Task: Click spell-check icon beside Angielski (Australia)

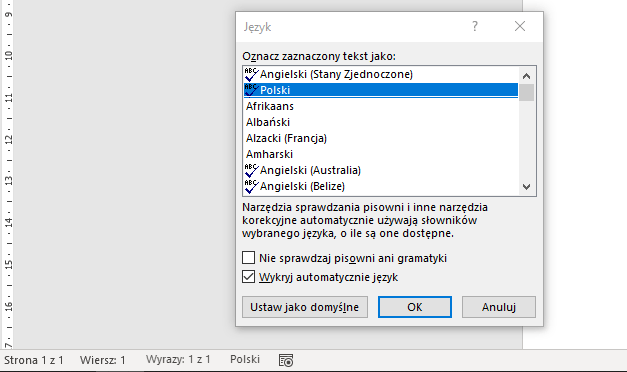Action: [x=251, y=170]
